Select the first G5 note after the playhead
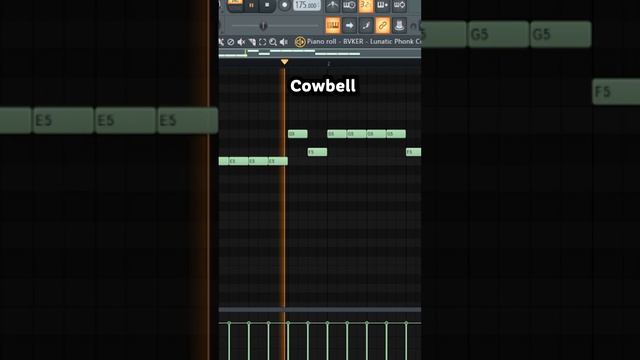This screenshot has width=640, height=360. (298, 134)
